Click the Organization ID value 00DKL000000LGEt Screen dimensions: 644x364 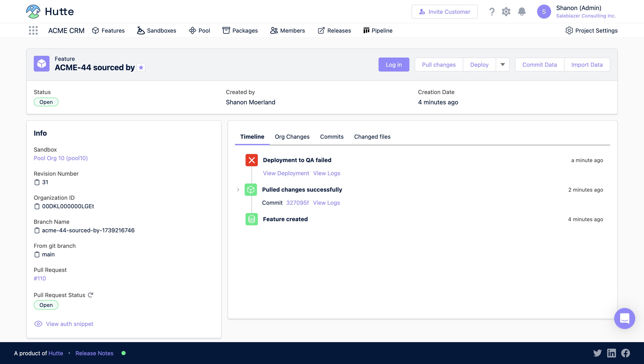point(68,206)
